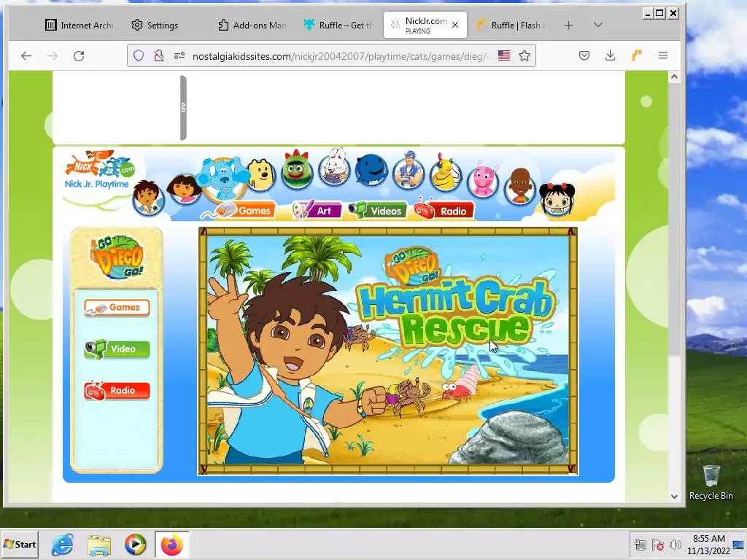
Task: Close the NickJr.com tab
Action: [455, 25]
